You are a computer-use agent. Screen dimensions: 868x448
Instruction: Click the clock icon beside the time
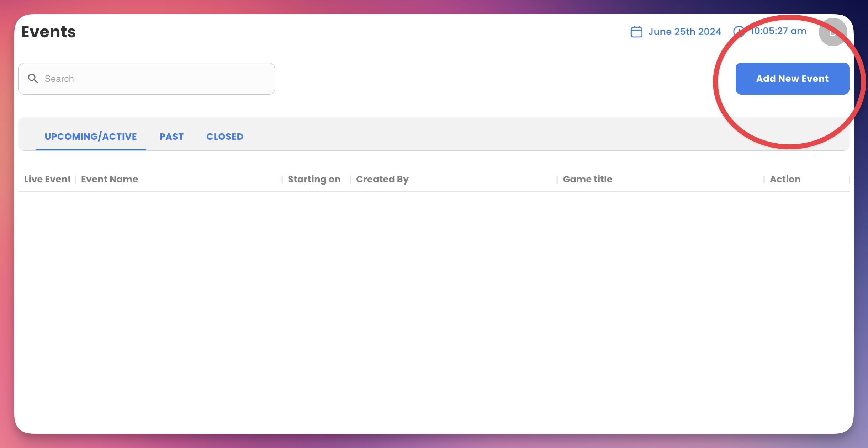(x=739, y=32)
